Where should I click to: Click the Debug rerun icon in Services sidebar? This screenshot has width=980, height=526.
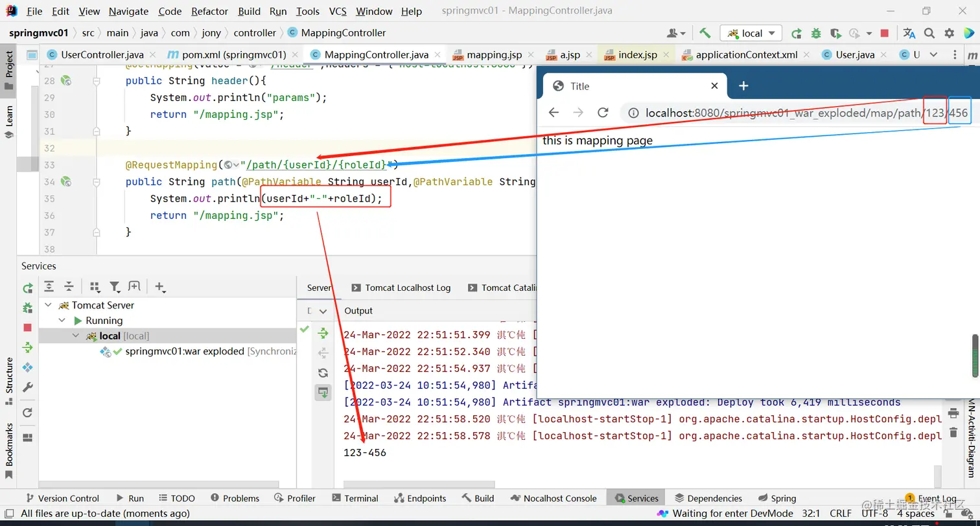[x=27, y=308]
